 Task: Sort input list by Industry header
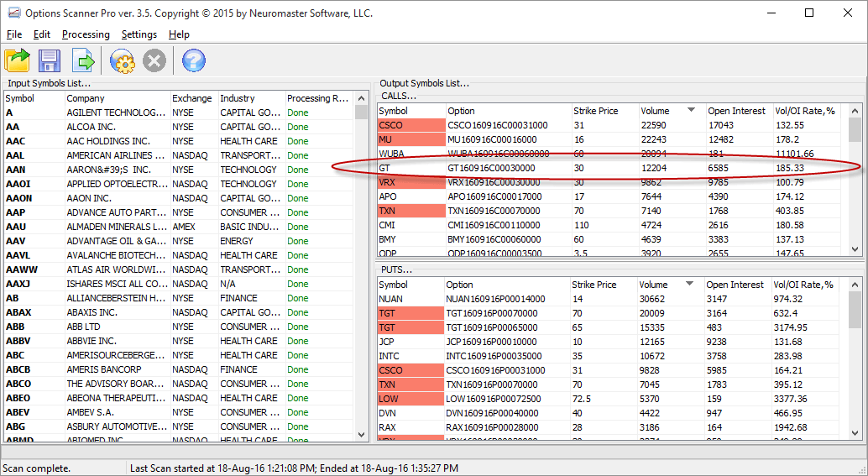(x=252, y=98)
